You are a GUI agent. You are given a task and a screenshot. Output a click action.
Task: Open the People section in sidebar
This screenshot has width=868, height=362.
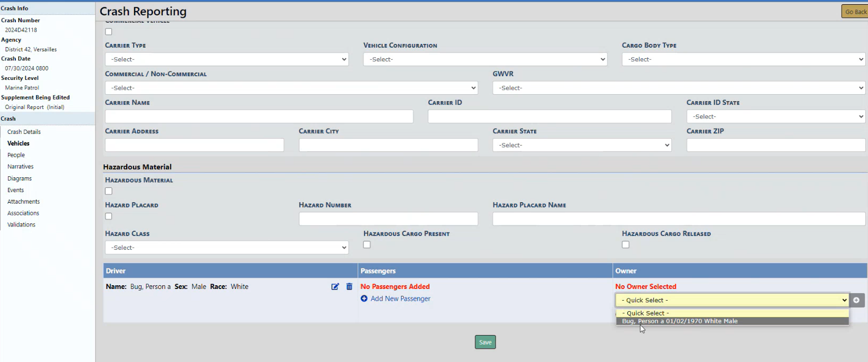tap(16, 155)
